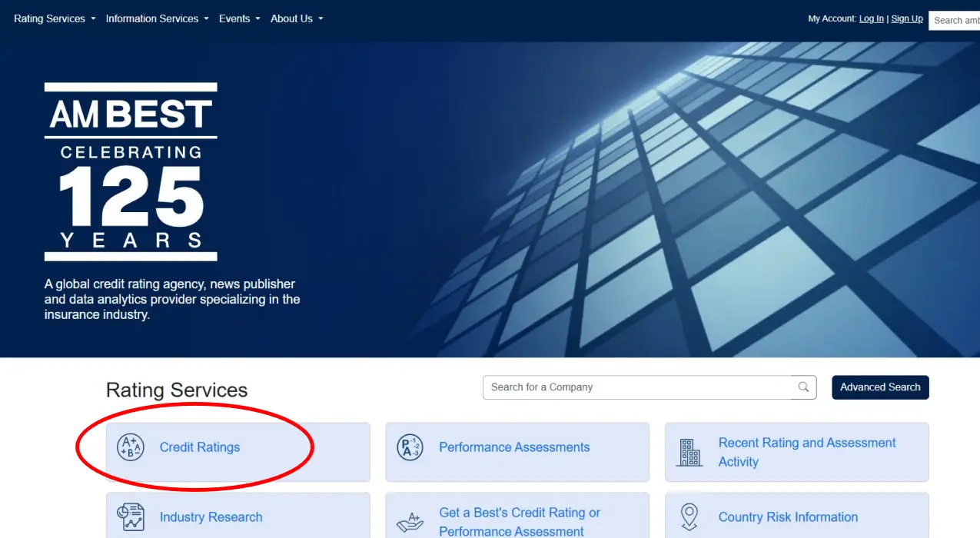Click the Get a Rating hand icon
The height and width of the screenshot is (538, 980).
pyautogui.click(x=410, y=522)
